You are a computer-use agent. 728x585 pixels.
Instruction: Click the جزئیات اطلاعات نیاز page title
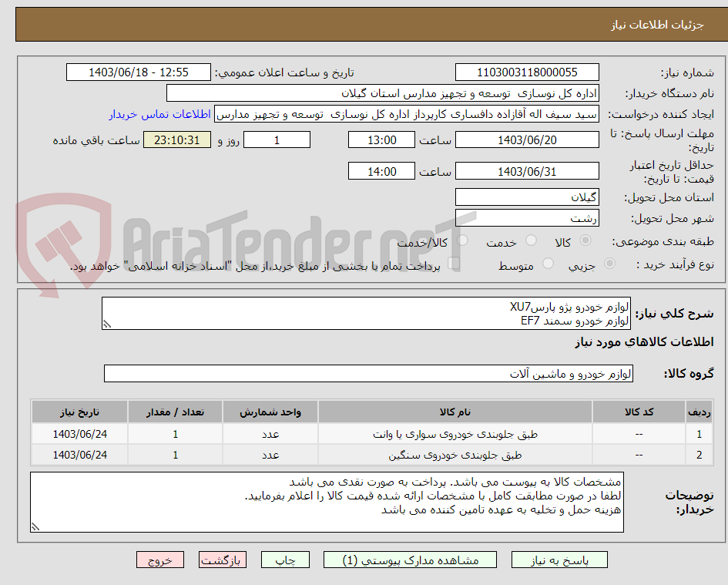tap(657, 25)
